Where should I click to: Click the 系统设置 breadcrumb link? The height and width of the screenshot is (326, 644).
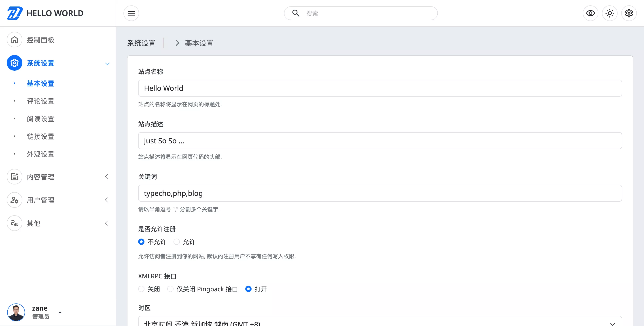point(141,43)
